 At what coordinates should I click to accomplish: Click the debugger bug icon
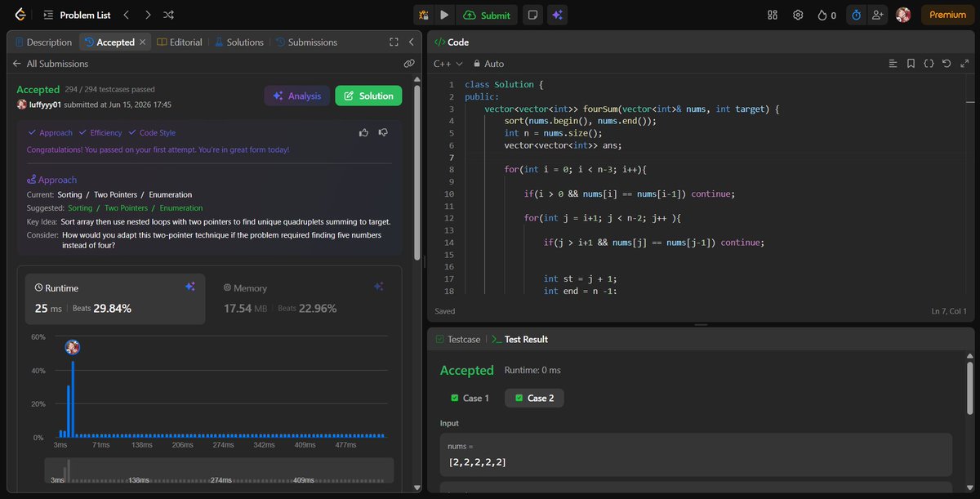(x=423, y=15)
